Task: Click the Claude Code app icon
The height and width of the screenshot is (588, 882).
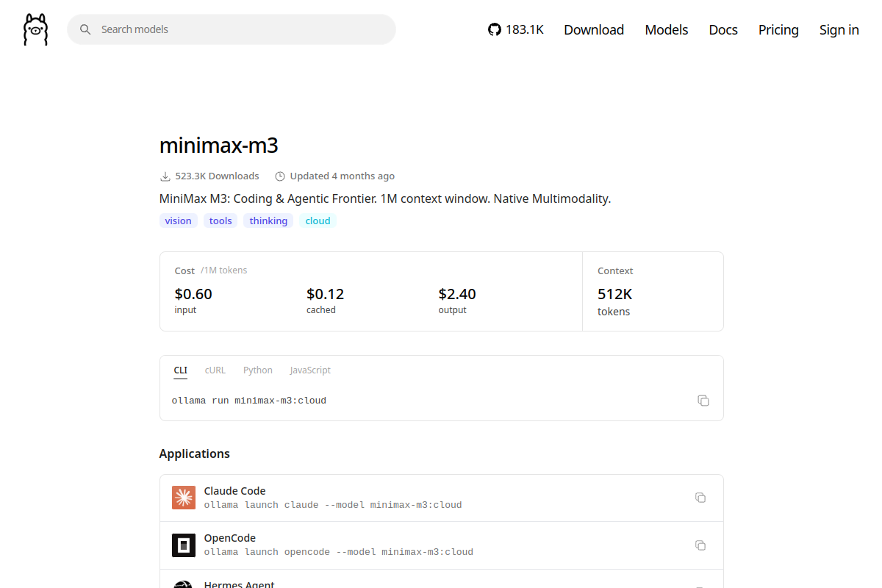Action: [184, 498]
